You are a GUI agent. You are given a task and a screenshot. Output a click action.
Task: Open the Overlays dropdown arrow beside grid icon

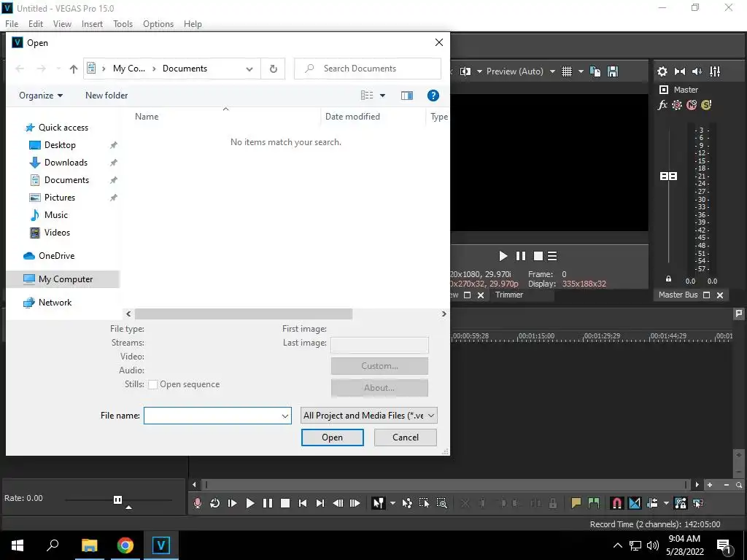581,71
